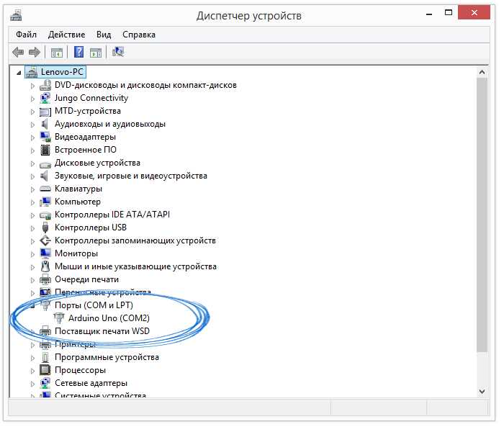Click the Arduino Uno port icon
The height and width of the screenshot is (432, 504).
[x=59, y=318]
